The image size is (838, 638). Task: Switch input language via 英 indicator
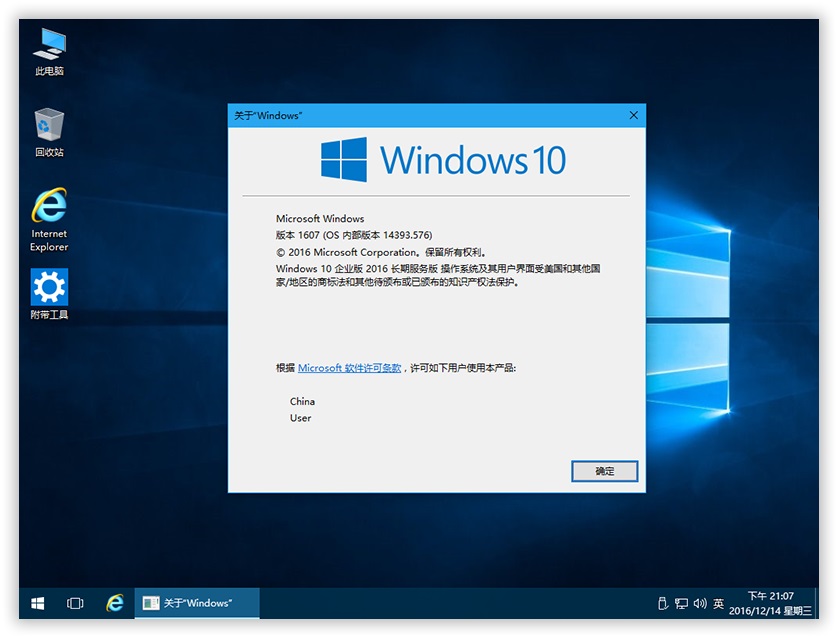(x=718, y=603)
